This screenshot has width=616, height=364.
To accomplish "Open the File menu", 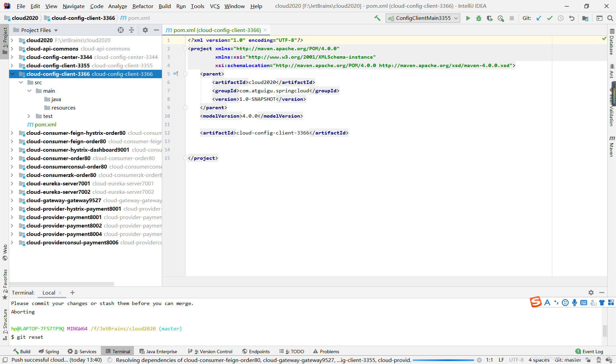I will (21, 6).
